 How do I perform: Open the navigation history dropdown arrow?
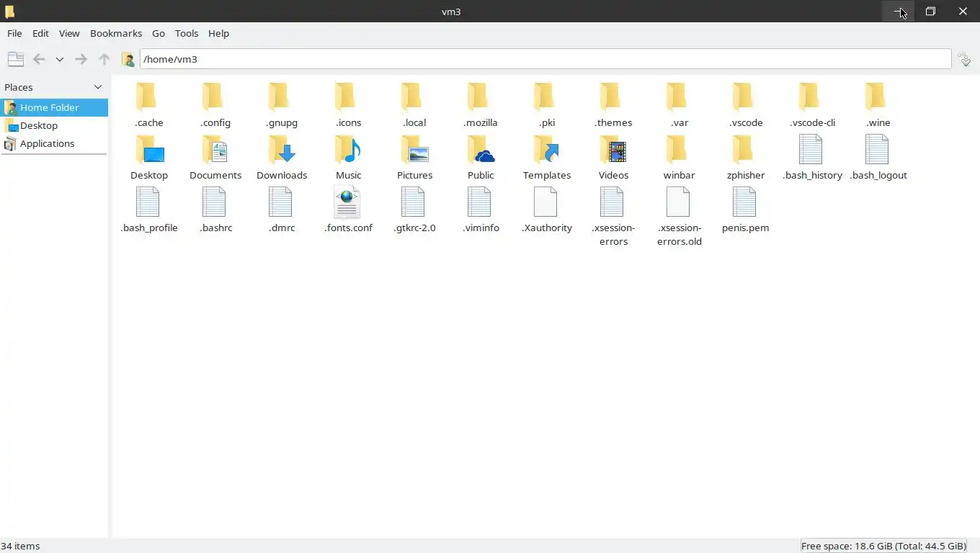click(x=60, y=59)
